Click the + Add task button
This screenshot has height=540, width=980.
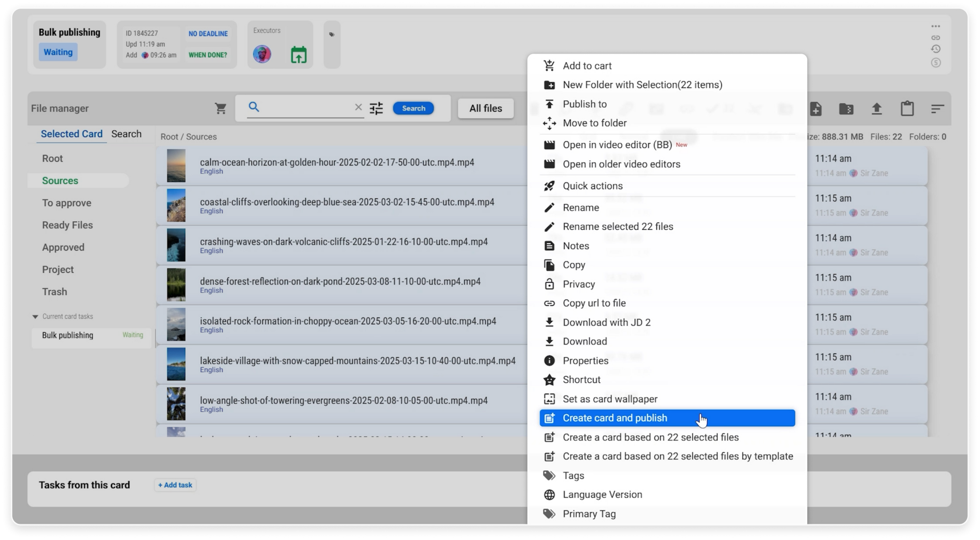tap(175, 485)
